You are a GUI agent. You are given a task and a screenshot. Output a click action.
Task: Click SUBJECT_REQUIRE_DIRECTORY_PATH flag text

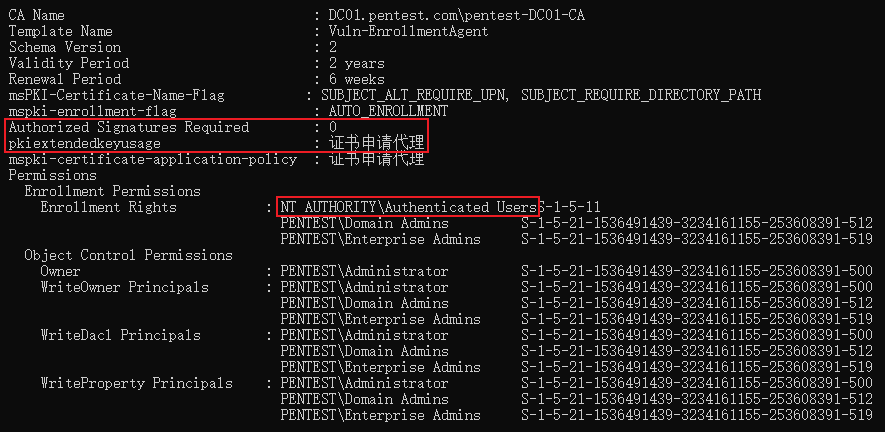click(x=641, y=95)
